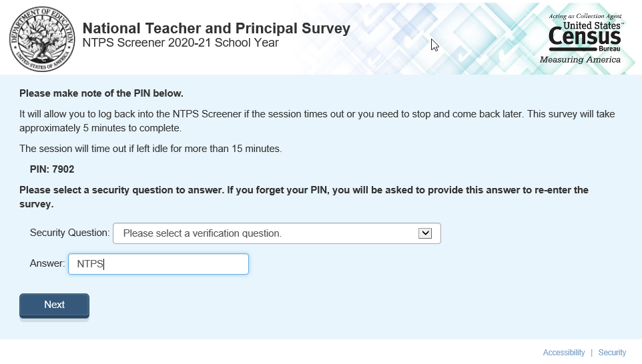Click the 'Acting as Collection Agent' text
Image resolution: width=642 pixels, height=364 pixels.
click(x=585, y=16)
